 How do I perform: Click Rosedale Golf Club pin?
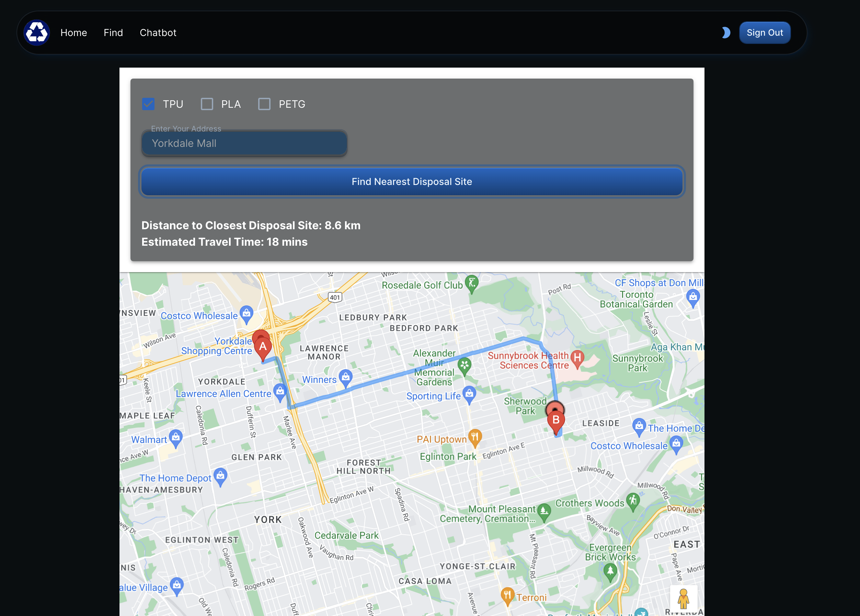472,283
